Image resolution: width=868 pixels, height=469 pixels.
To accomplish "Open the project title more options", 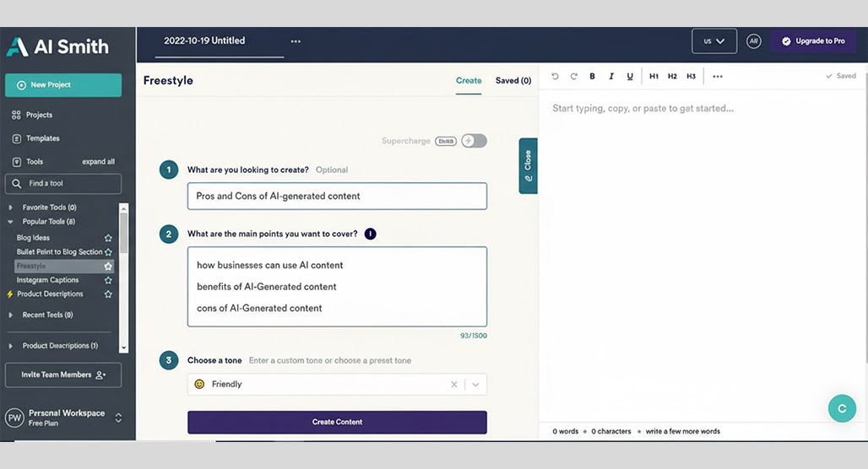I will [296, 41].
